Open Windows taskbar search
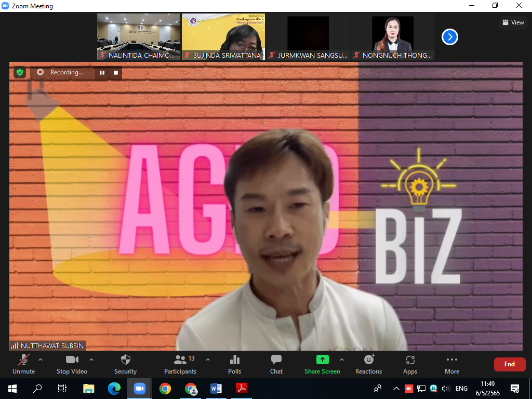532x399 pixels. tap(37, 389)
